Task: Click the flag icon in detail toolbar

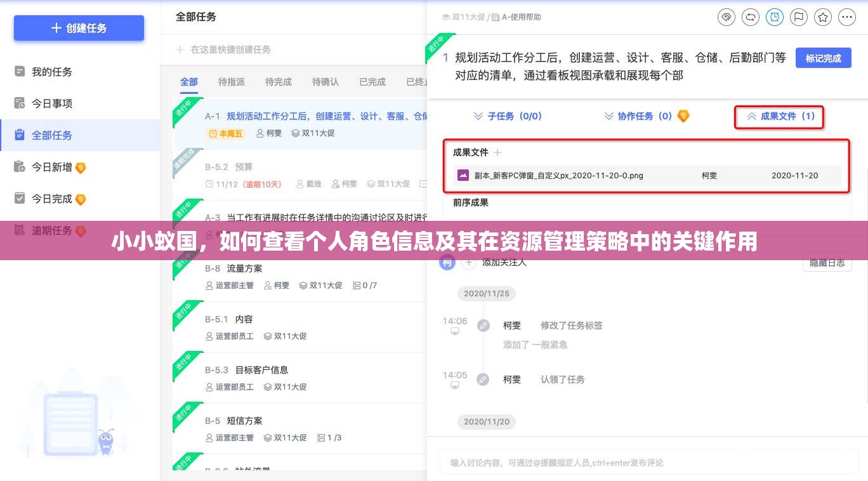Action: [x=799, y=17]
